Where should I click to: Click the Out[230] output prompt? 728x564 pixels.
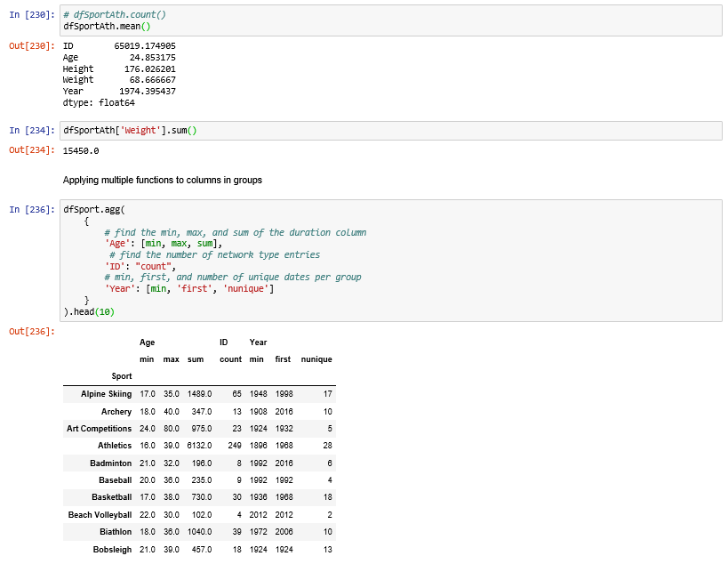[31, 44]
